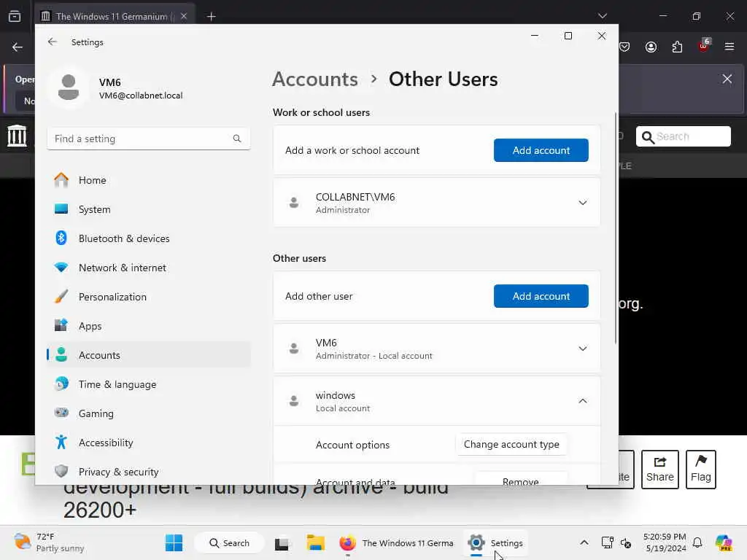Open Network & internet settings
The height and width of the screenshot is (560, 747).
(x=149, y=268)
